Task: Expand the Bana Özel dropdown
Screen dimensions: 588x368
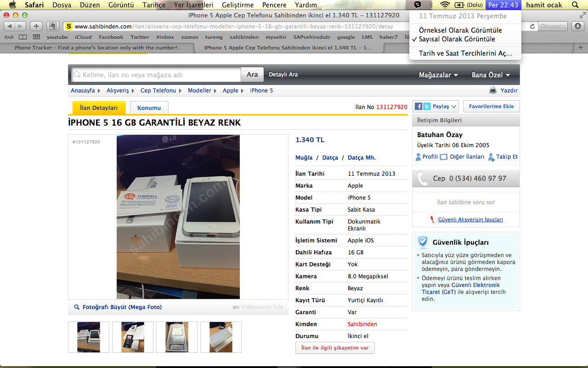Action: click(x=491, y=75)
